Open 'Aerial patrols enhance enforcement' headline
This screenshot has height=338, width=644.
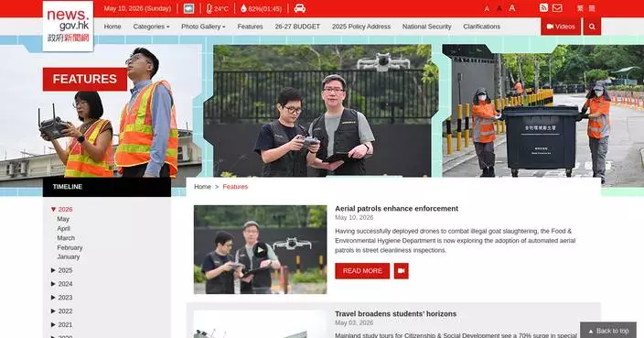[396, 209]
